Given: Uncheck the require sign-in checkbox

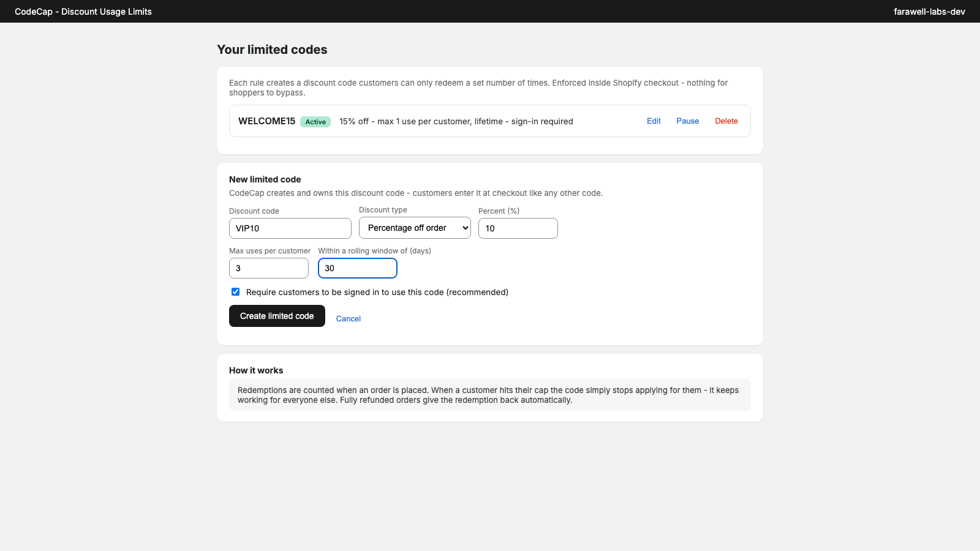Looking at the screenshot, I should coord(235,292).
